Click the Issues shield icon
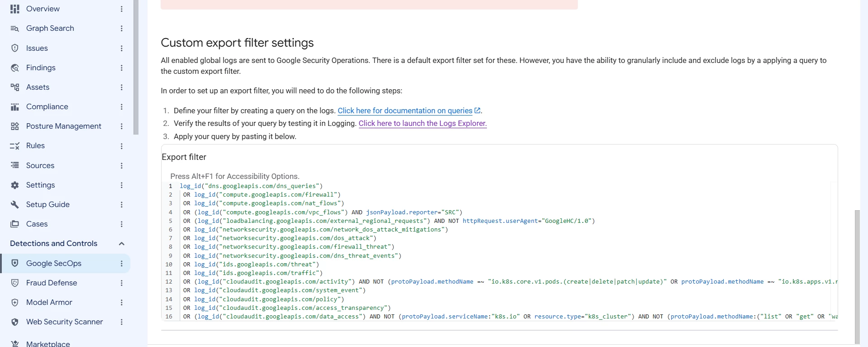Screen dimensions: 868x347 click(x=15, y=48)
